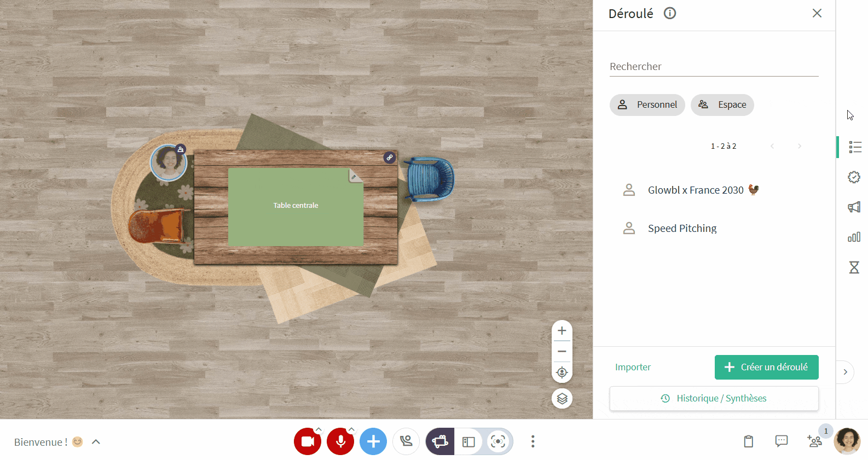Open the clipboard notes icon
Image resolution: width=868 pixels, height=460 pixels.
749,441
